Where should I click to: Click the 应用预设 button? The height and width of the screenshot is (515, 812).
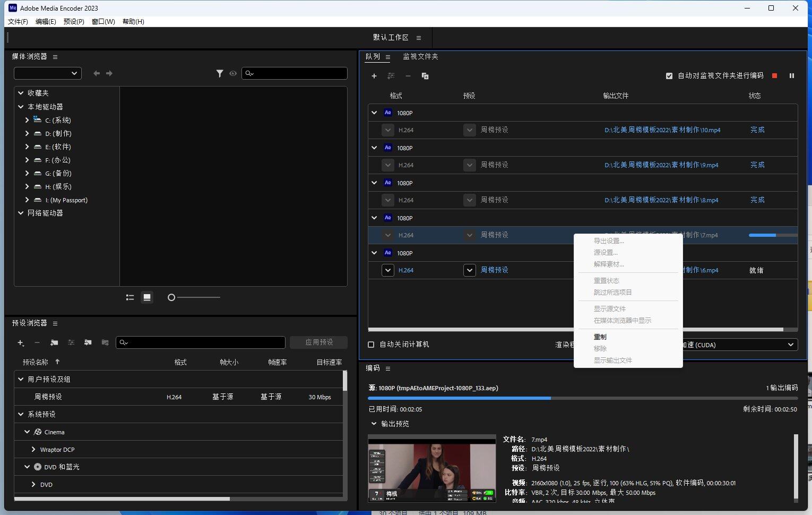pyautogui.click(x=319, y=342)
